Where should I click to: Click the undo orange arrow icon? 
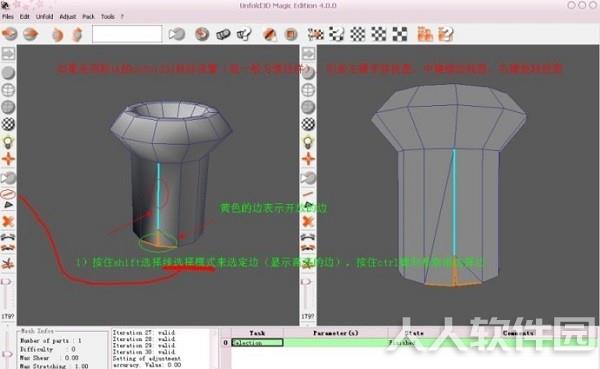pyautogui.click(x=57, y=34)
